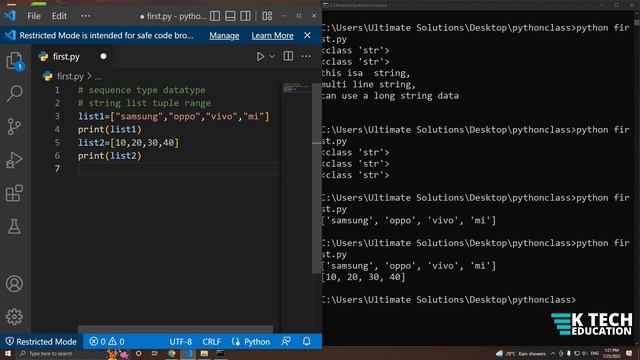Open the Edit menu
640x360 pixels.
click(59, 16)
